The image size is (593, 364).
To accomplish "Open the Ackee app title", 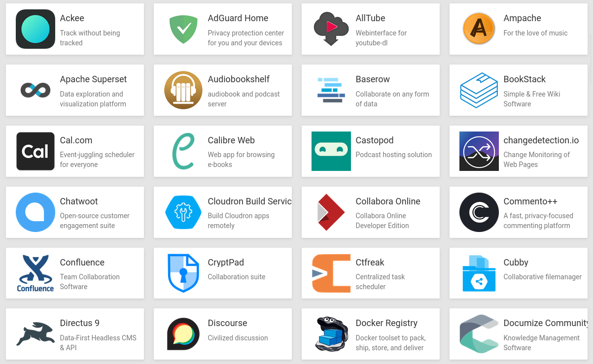I will (x=72, y=18).
